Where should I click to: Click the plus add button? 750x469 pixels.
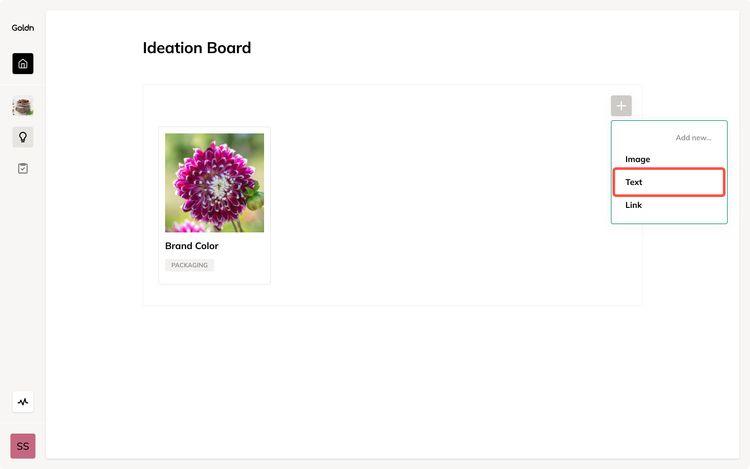click(x=621, y=106)
